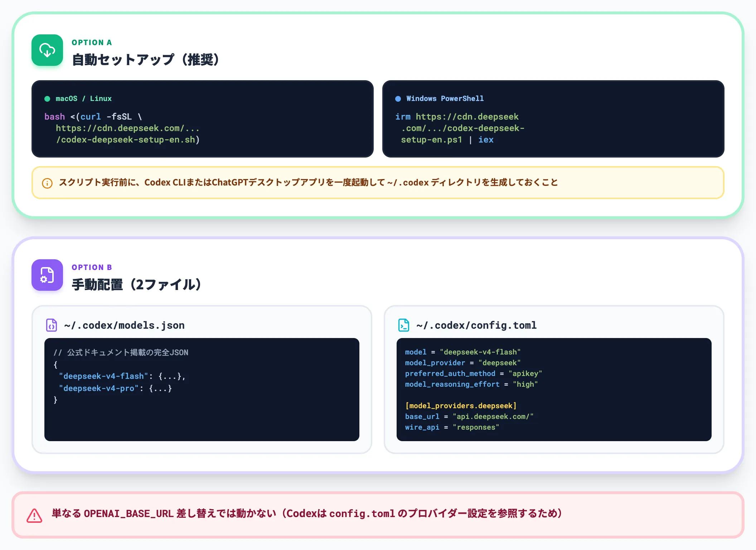The width and height of the screenshot is (756, 550).
Task: Click the Windows PowerShell label
Action: [445, 98]
